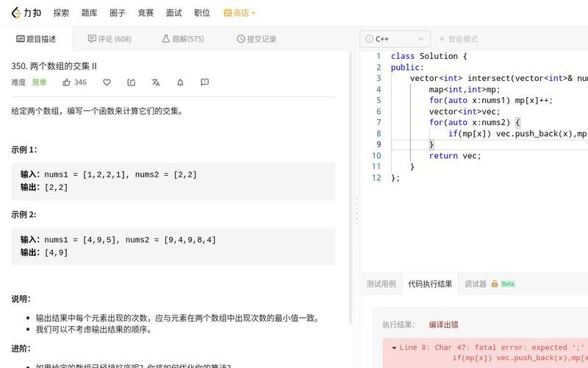Switch to the 测试用例 tab

[381, 284]
